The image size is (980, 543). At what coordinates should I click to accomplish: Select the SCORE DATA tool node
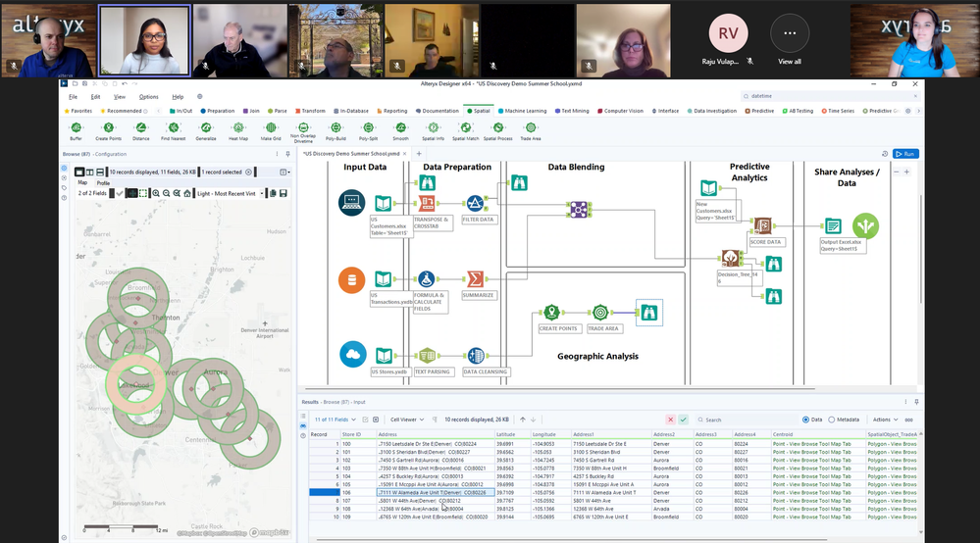click(762, 225)
